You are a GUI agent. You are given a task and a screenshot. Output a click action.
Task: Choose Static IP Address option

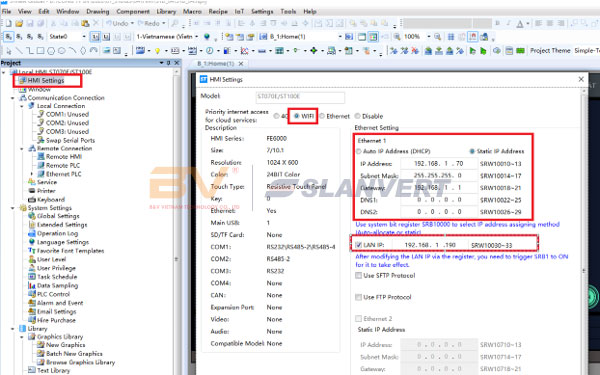click(472, 151)
